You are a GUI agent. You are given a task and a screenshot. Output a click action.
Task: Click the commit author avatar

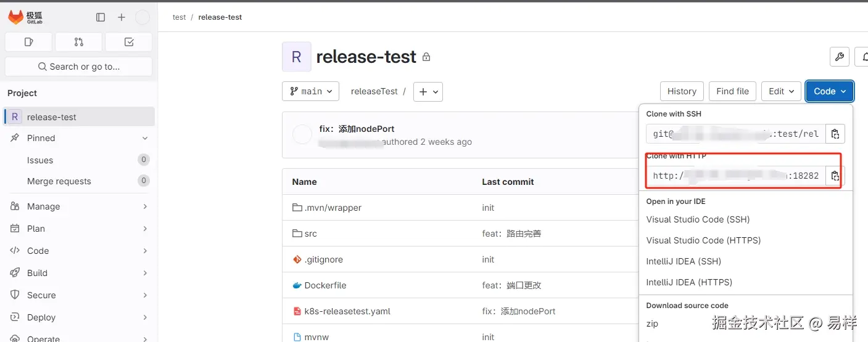(x=302, y=134)
